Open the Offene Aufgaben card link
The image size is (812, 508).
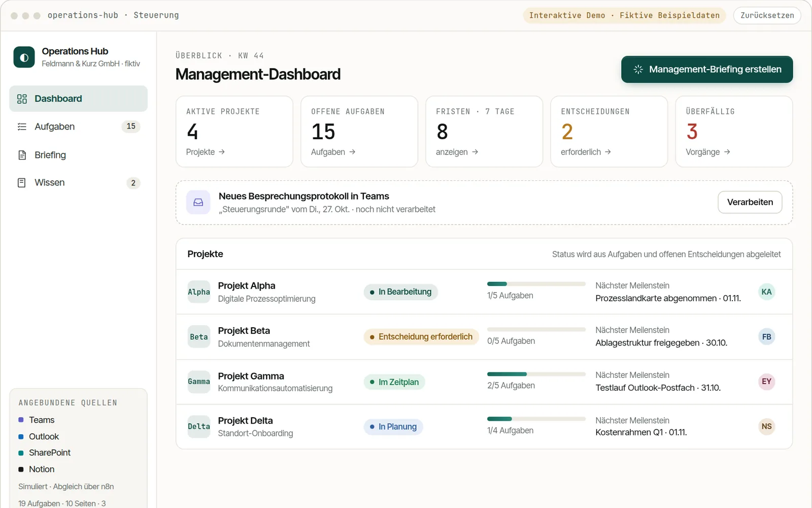[333, 152]
